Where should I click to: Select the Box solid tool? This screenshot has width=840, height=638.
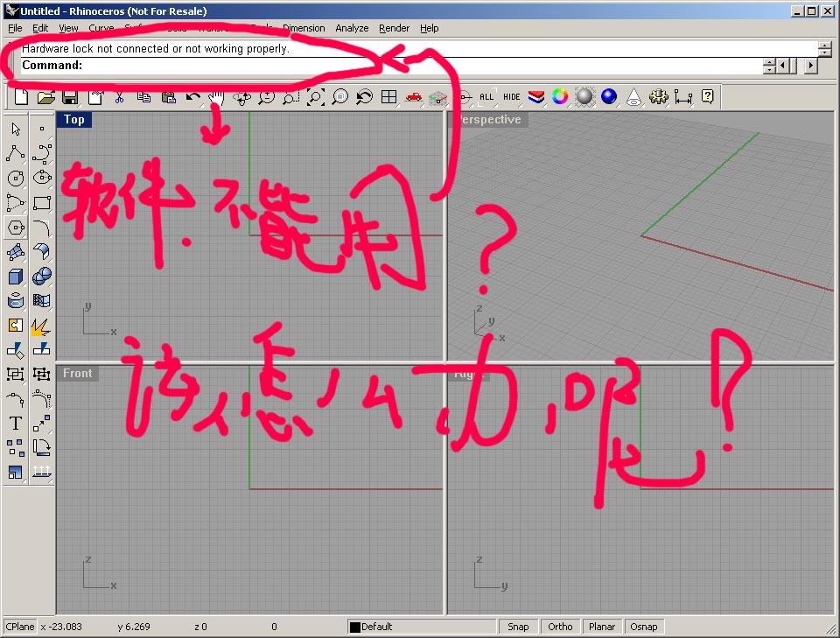click(15, 277)
